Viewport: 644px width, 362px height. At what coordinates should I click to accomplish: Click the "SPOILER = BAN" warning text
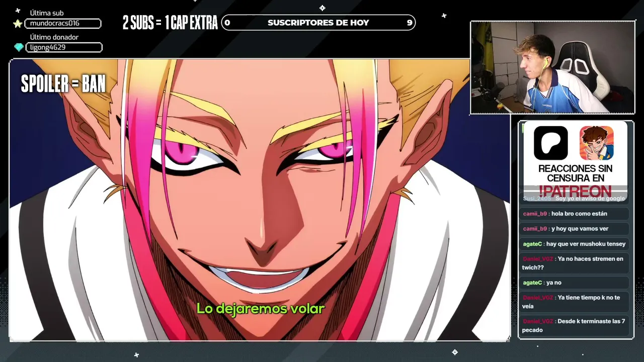click(63, 84)
